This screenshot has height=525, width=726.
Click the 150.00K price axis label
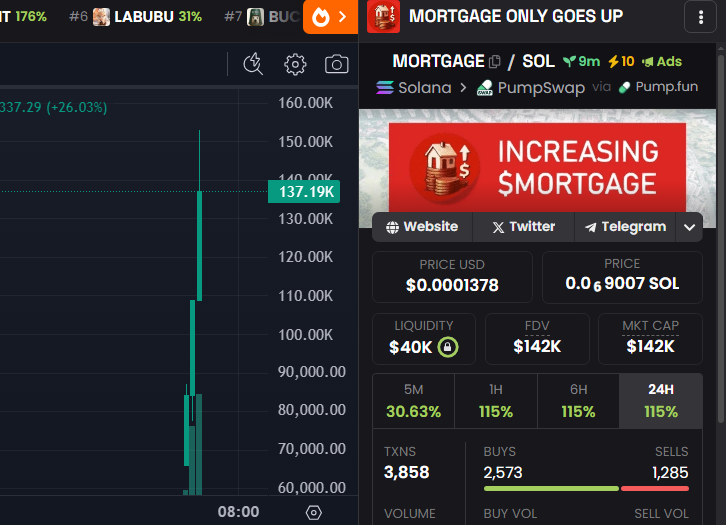[305, 142]
